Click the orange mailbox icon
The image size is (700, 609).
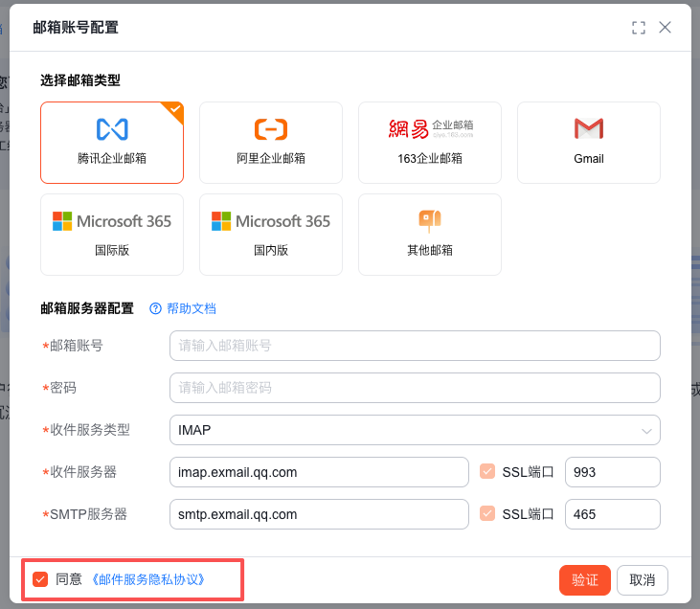coord(430,221)
